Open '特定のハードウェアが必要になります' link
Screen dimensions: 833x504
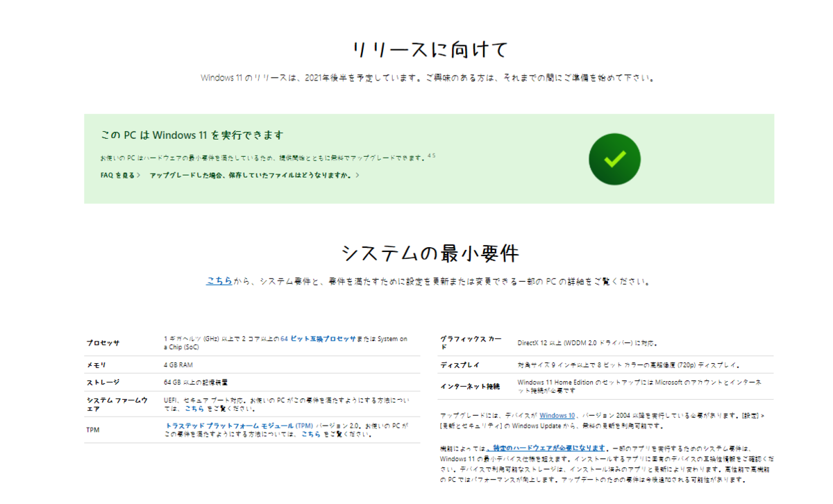point(546,448)
